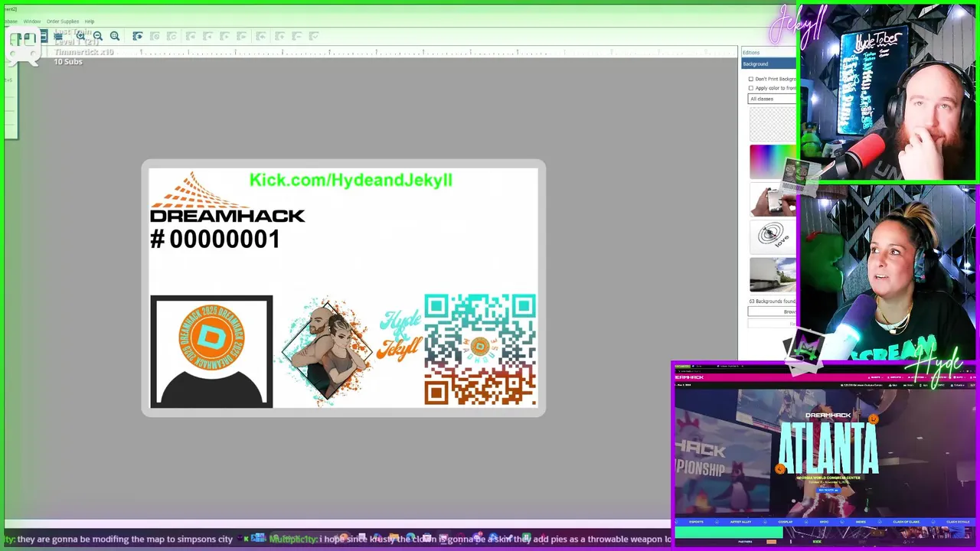Click BYOC in the DreamHack browser nav
The width and height of the screenshot is (980, 551).
(824, 522)
